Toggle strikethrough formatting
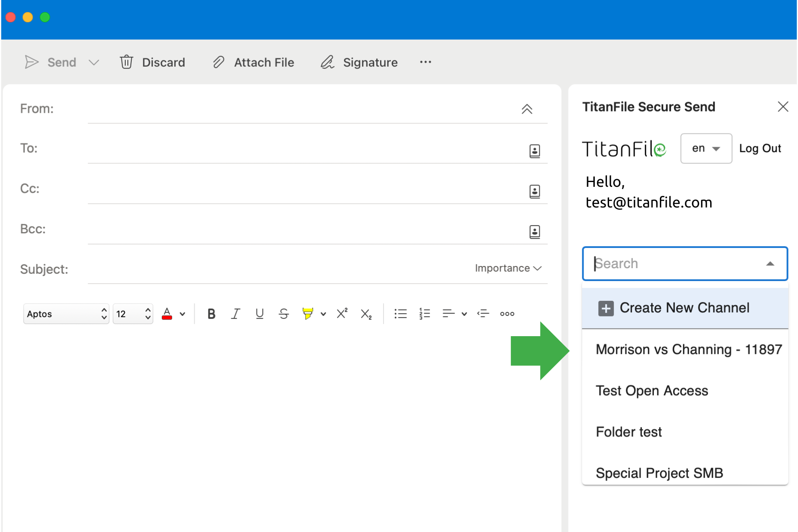Image resolution: width=798 pixels, height=532 pixels. click(x=284, y=314)
